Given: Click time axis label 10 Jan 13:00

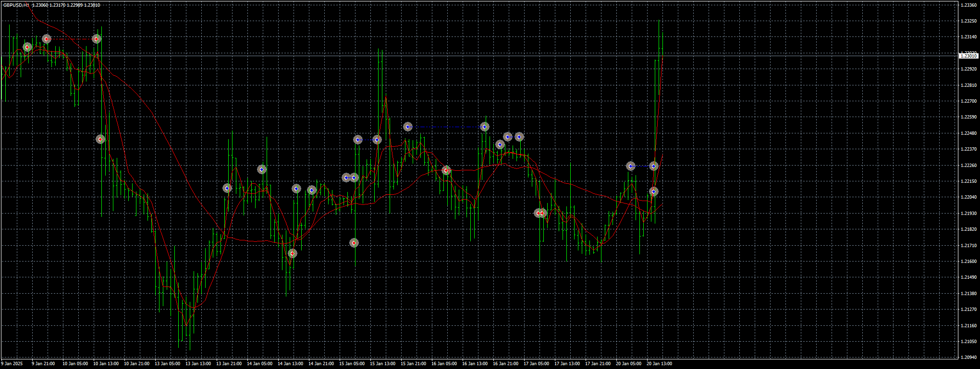Looking at the screenshot, I should point(106,364).
